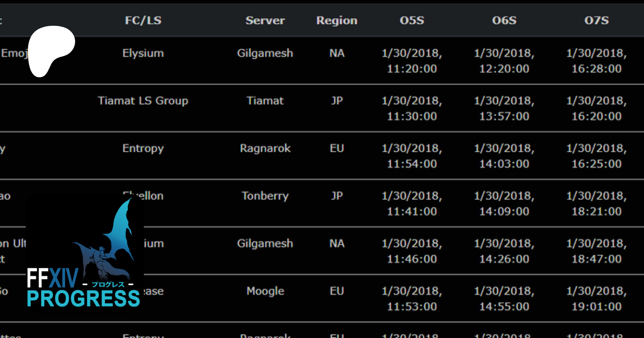Click the O7S time 19:01:00 cell
The height and width of the screenshot is (338, 644).
point(596,299)
